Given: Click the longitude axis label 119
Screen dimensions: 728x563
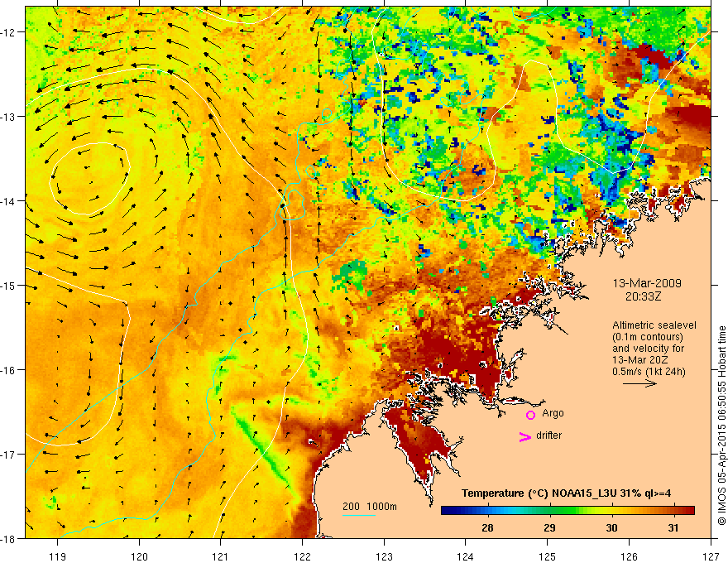Looking at the screenshot, I should pyautogui.click(x=58, y=556).
